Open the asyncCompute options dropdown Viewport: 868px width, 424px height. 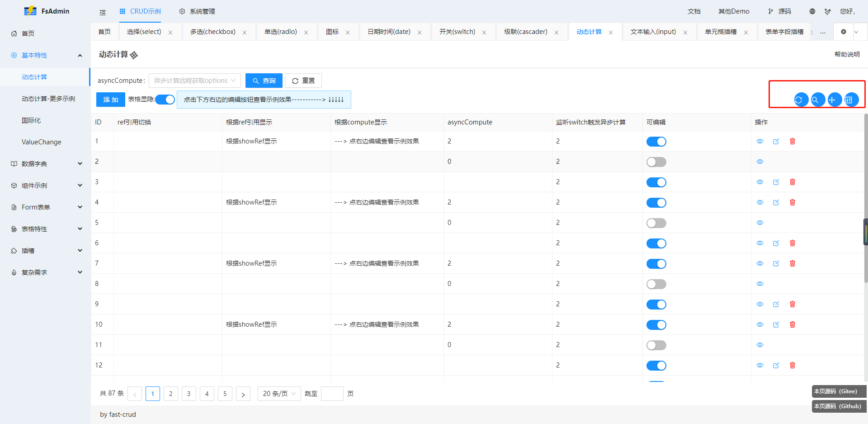pos(195,81)
